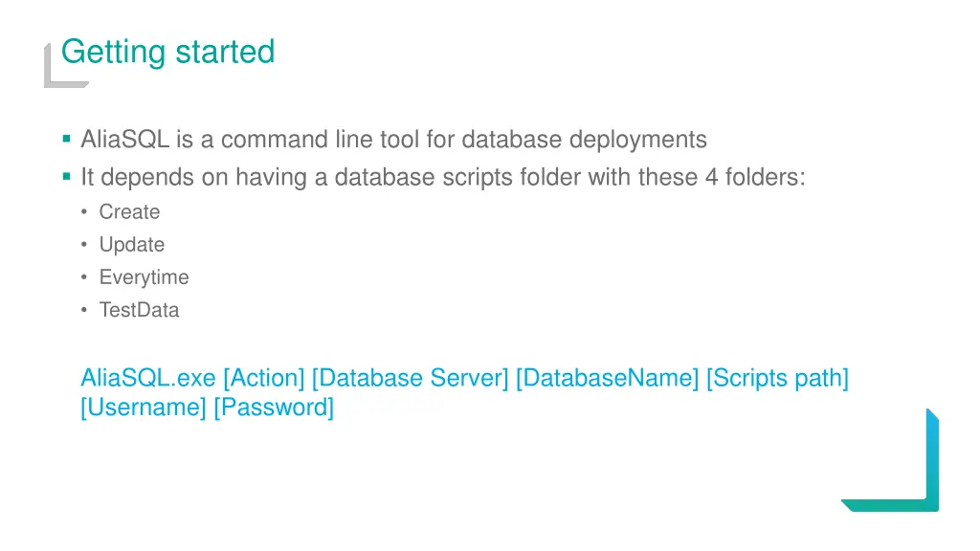This screenshot has width=980, height=551.
Task: Click the AliaSQL.exe command text
Action: click(x=148, y=378)
